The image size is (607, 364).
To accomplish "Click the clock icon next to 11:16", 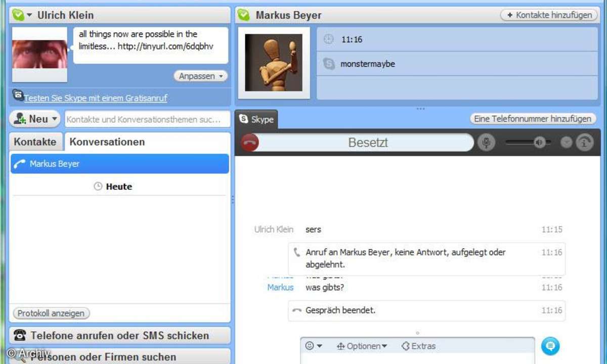I will click(329, 39).
